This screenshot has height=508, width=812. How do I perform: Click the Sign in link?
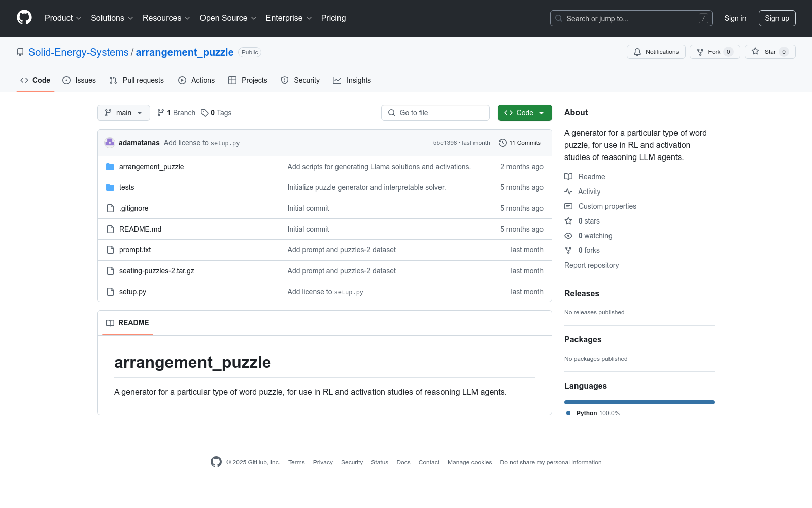[735, 18]
